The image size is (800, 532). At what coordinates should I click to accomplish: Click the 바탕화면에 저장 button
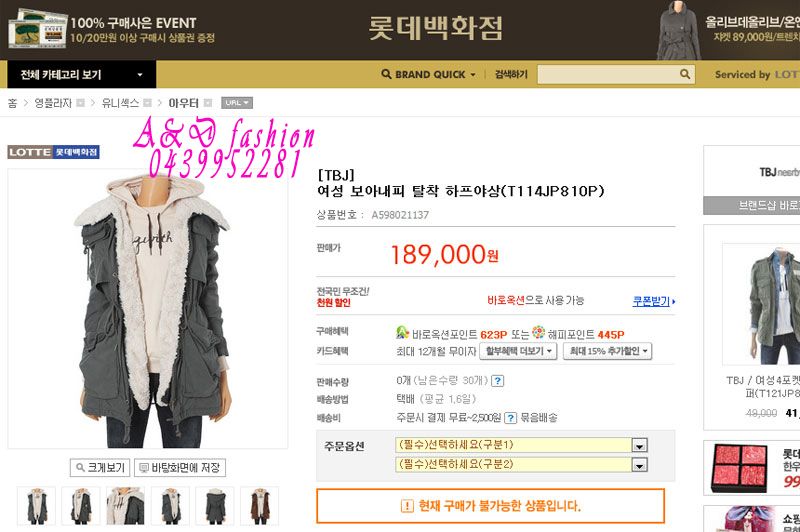pos(180,468)
